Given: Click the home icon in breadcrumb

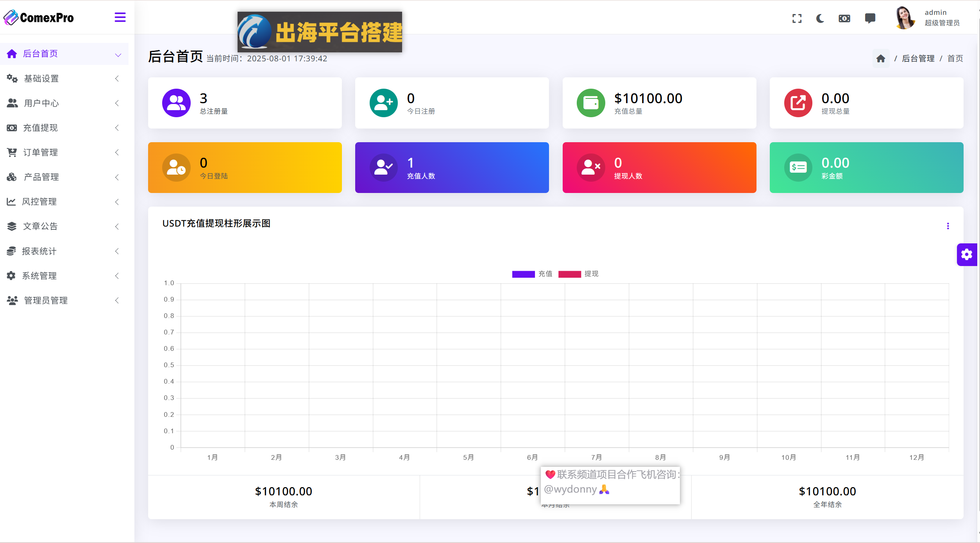Looking at the screenshot, I should tap(881, 59).
